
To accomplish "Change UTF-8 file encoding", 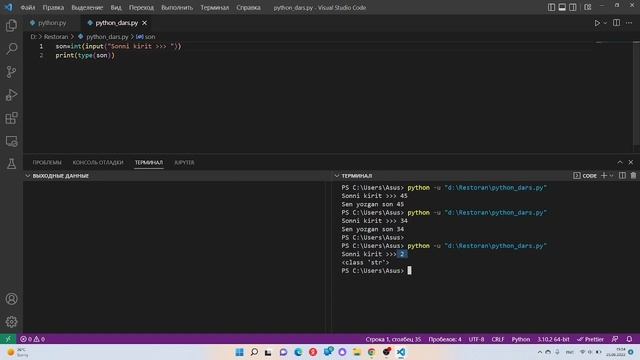I will [x=476, y=339].
